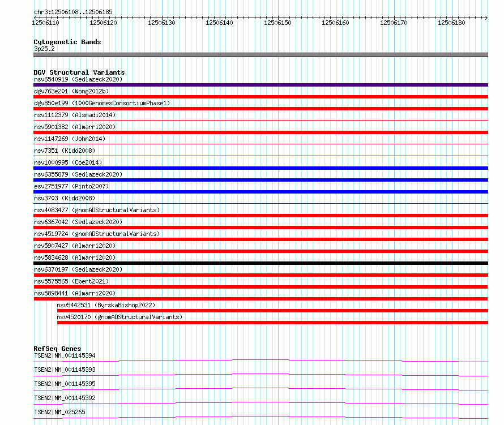Open transcript TSEN2|NM_001145395

(x=65, y=384)
